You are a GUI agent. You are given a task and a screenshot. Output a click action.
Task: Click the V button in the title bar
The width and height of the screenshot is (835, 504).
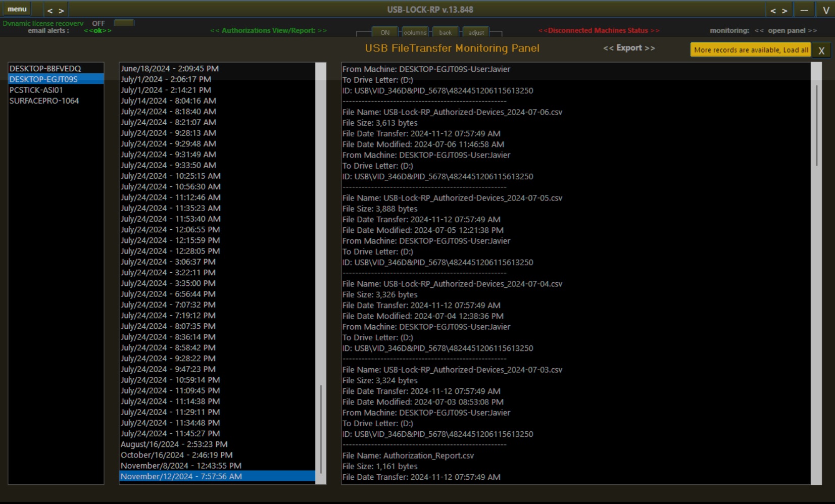[826, 10]
